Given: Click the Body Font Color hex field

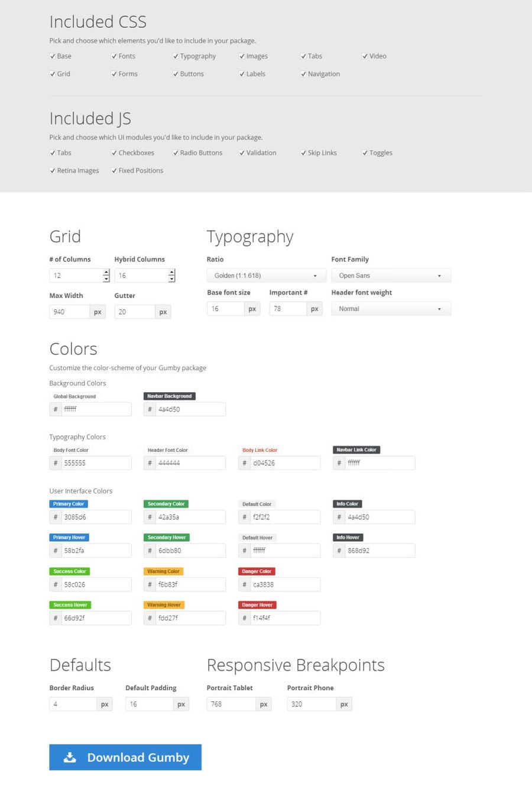Looking at the screenshot, I should click(96, 463).
